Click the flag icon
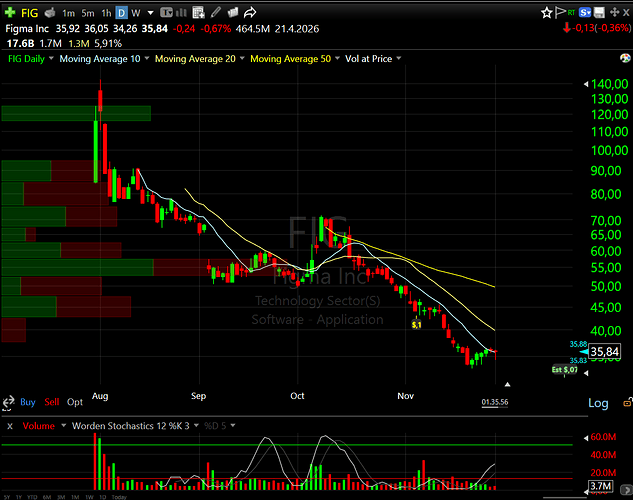633x500 pixels. click(x=560, y=13)
